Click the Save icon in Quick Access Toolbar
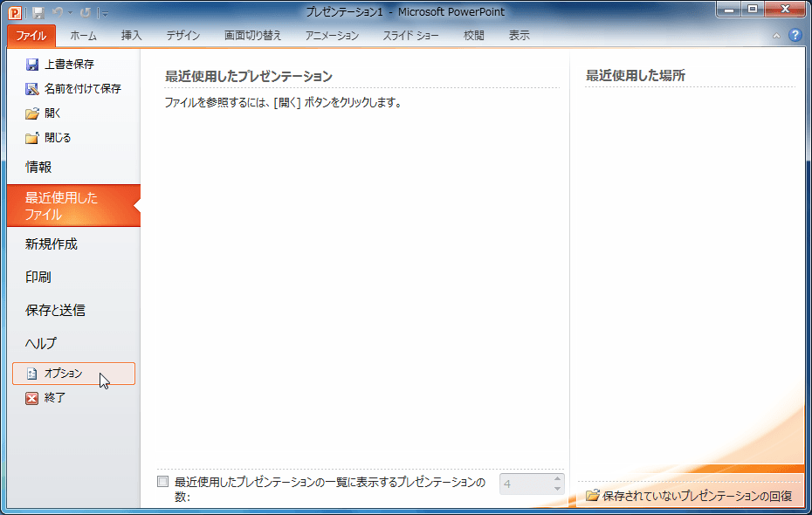 (x=38, y=12)
